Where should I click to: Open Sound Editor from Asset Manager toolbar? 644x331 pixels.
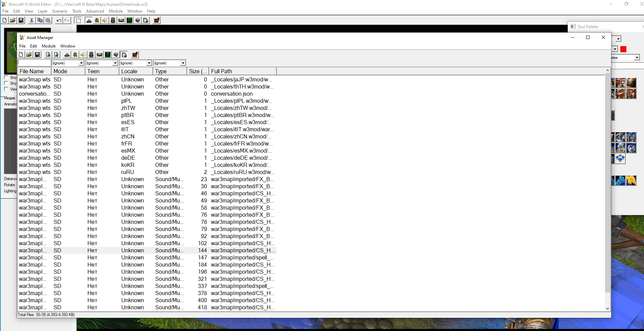(83, 55)
